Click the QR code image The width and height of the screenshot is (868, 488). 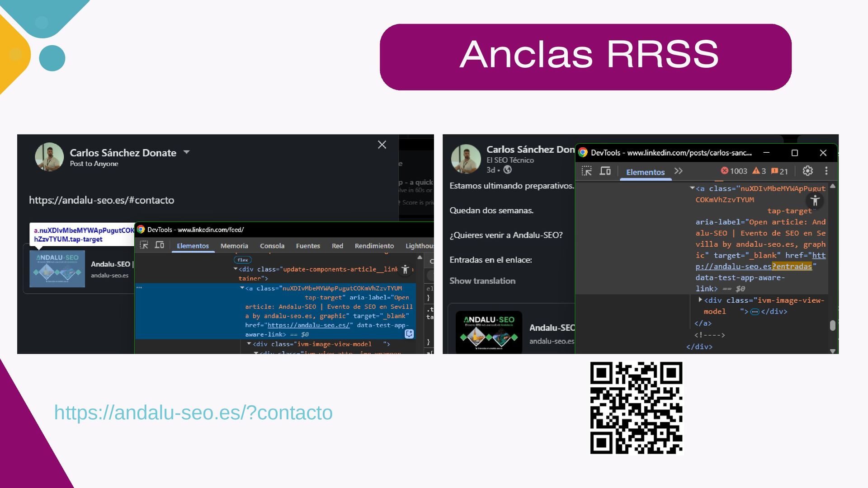click(636, 408)
